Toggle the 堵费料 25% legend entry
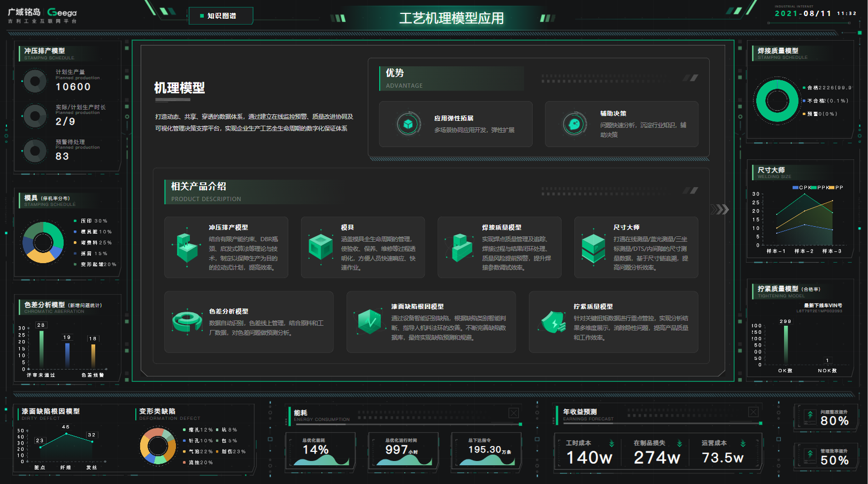Screen dimensions: 868x484 click(93, 243)
